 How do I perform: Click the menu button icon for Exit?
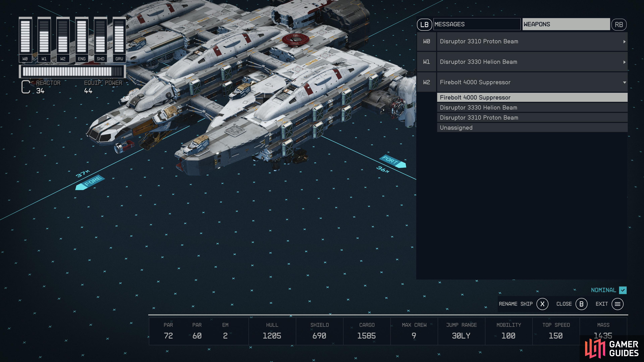coord(618,304)
